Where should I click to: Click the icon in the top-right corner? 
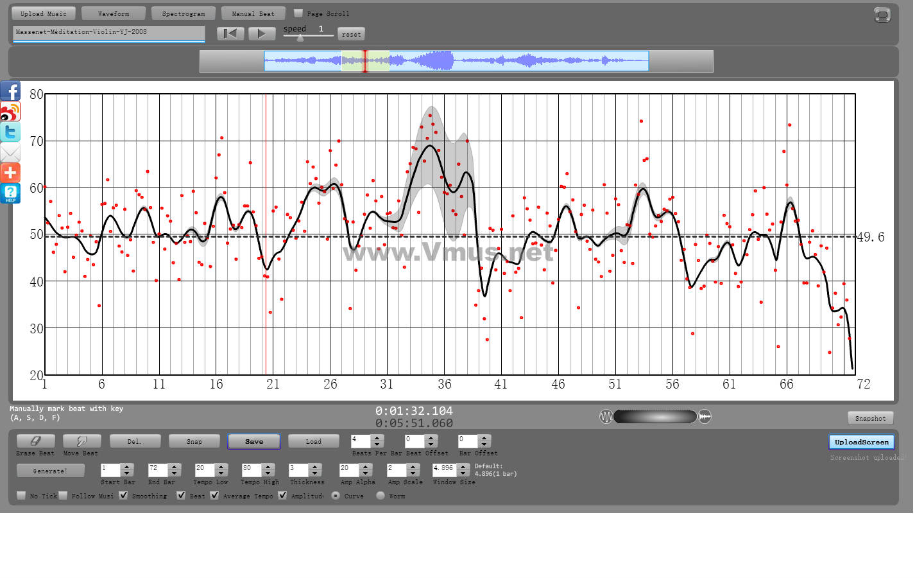pos(882,15)
